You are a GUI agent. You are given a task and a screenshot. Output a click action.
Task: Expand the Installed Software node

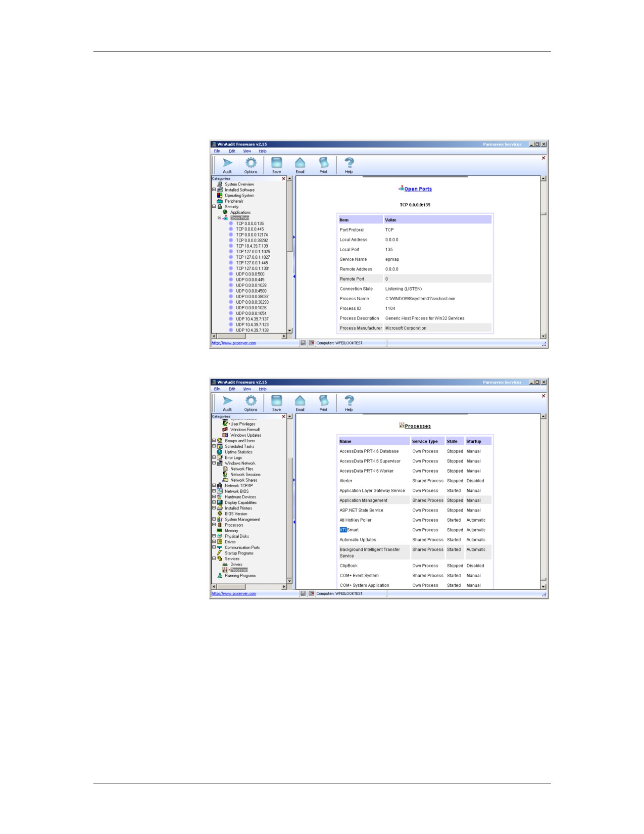(214, 190)
